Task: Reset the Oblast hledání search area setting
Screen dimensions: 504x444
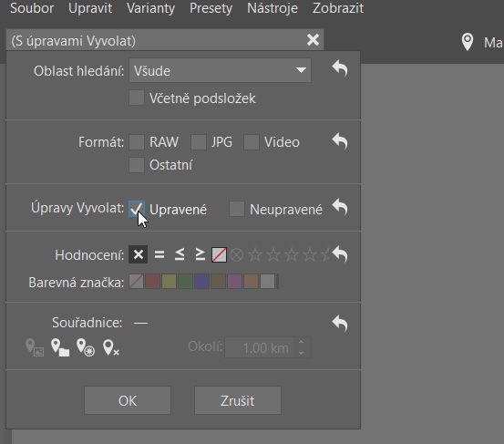Action: coord(340,68)
